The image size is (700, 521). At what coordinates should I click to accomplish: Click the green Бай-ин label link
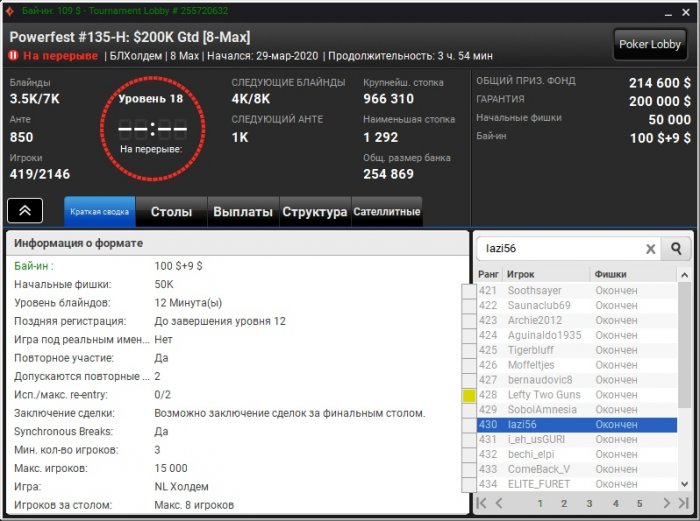tap(34, 266)
